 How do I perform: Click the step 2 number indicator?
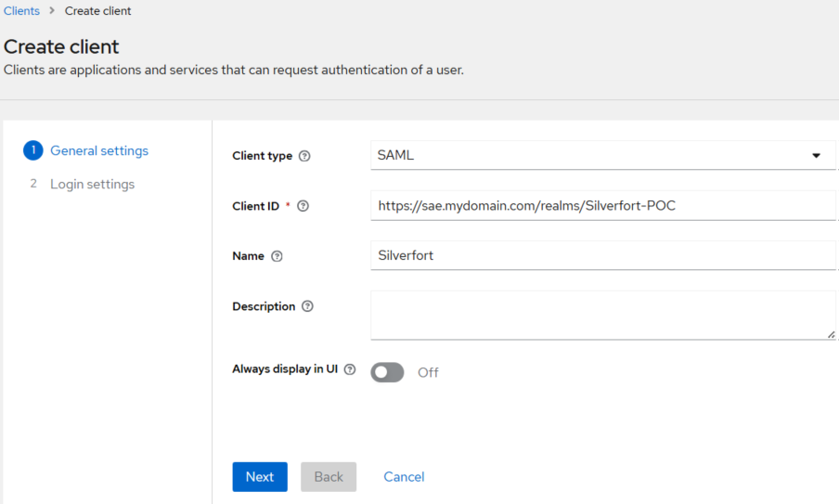(33, 184)
